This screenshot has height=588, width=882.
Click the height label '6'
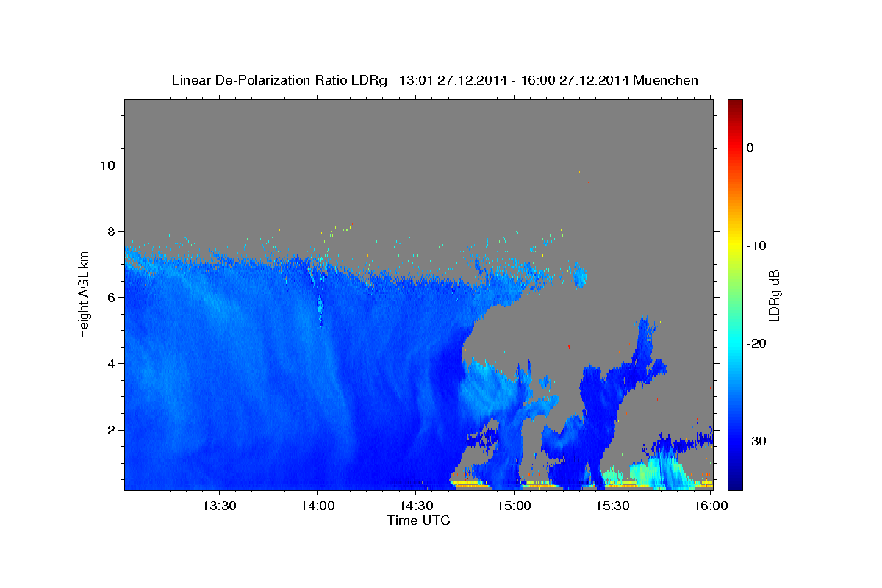[111, 297]
